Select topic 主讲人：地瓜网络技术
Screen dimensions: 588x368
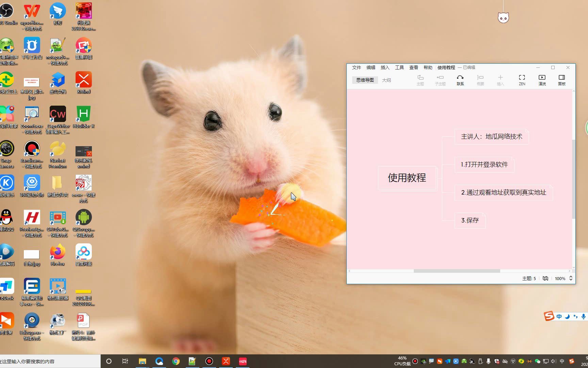pyautogui.click(x=491, y=137)
